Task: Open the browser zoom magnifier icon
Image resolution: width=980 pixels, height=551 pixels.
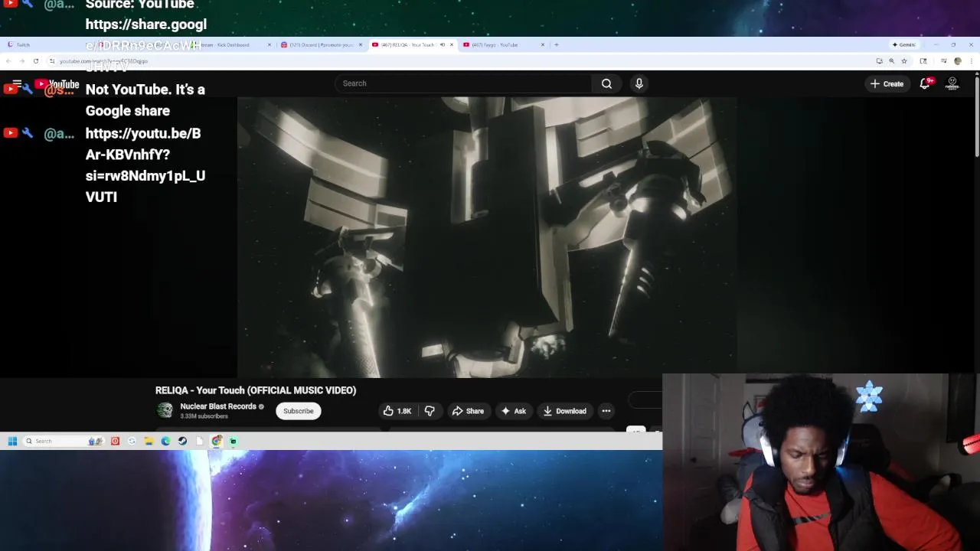Action: (x=891, y=61)
